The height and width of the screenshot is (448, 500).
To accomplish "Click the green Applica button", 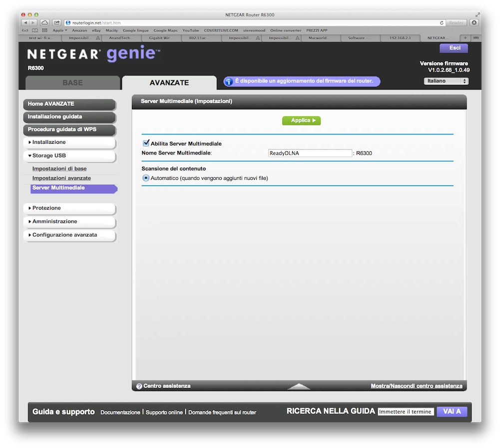I will [x=301, y=120].
